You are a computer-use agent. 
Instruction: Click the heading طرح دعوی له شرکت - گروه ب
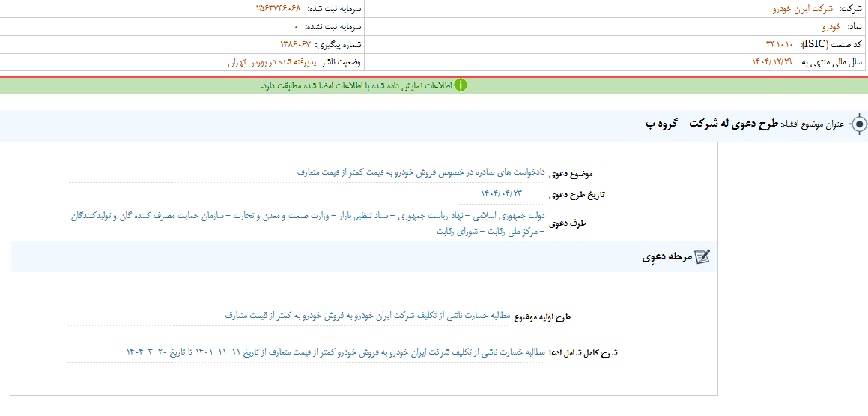click(711, 124)
